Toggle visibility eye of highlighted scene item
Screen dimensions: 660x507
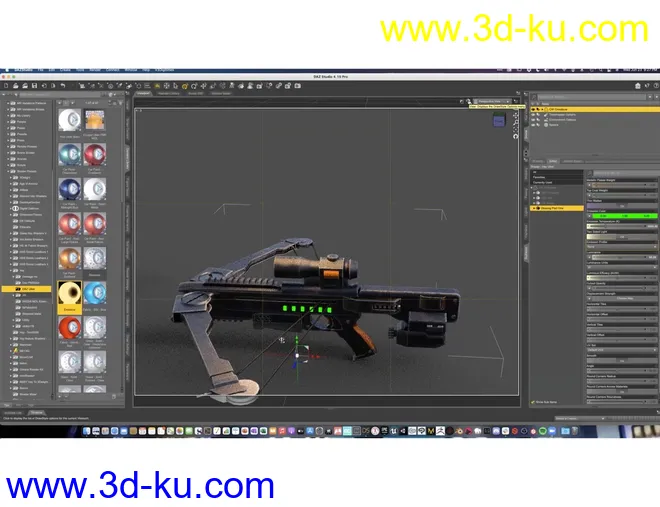tap(533, 109)
